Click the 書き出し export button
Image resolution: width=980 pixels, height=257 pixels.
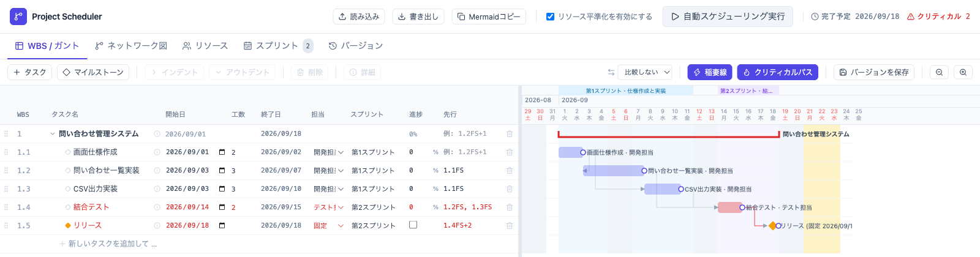pyautogui.click(x=418, y=17)
